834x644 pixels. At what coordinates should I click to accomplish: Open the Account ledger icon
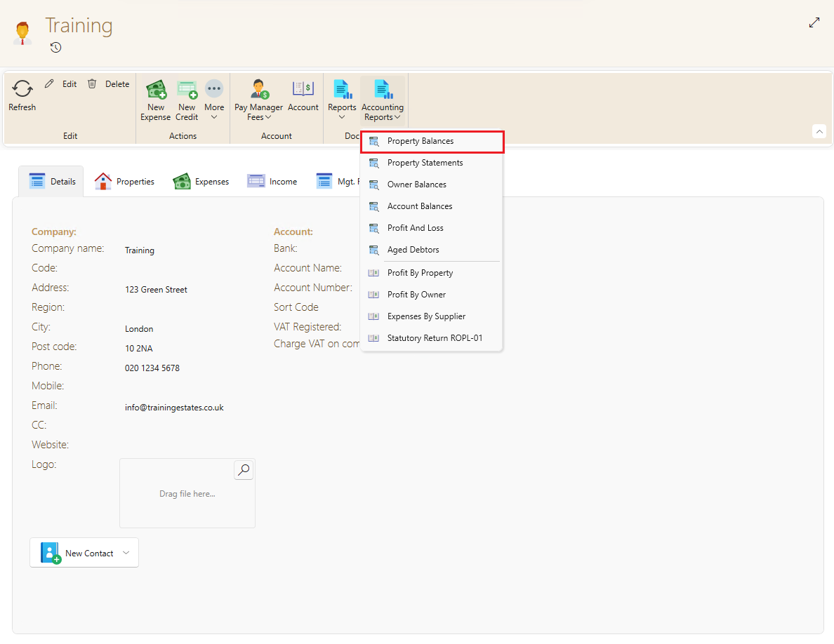tap(303, 90)
